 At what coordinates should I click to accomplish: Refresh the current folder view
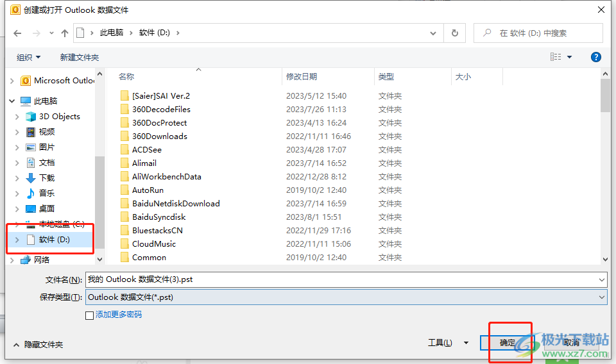454,33
